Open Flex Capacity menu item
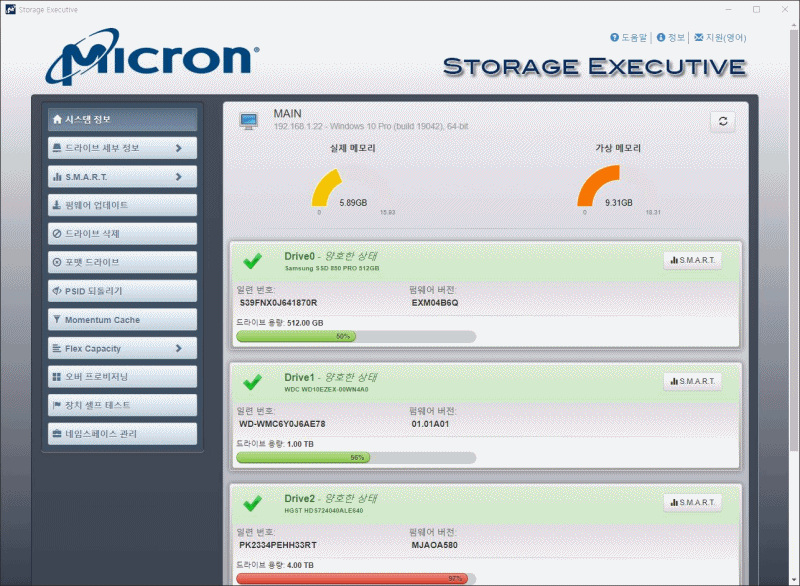The height and width of the screenshot is (586, 800). 122,348
